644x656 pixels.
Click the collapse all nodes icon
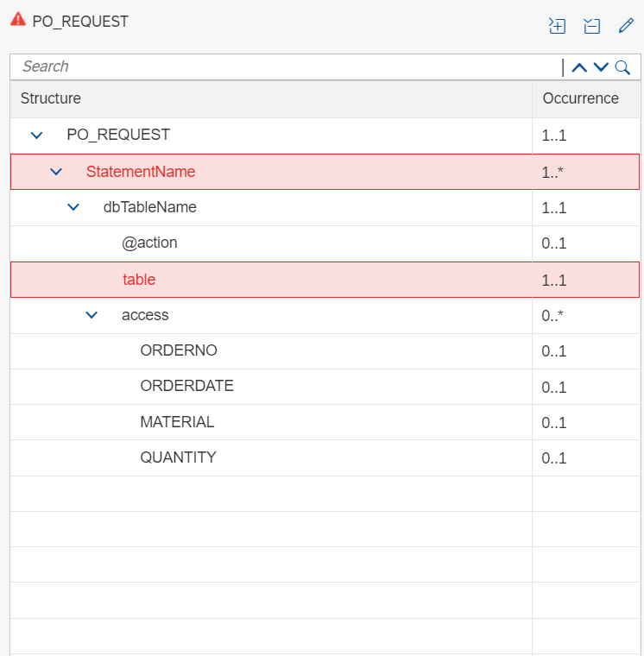pos(592,26)
